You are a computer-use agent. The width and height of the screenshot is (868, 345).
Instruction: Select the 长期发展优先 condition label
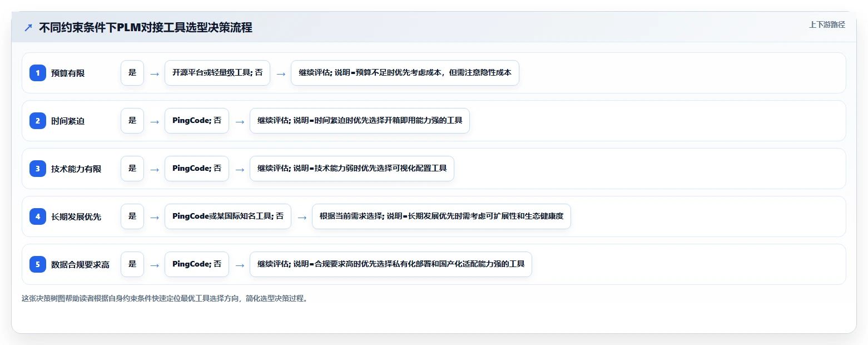click(76, 216)
